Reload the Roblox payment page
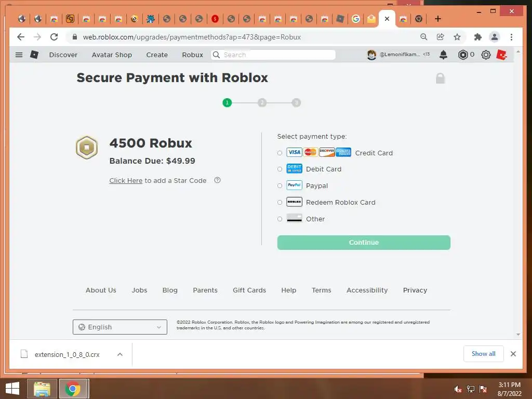The width and height of the screenshot is (532, 399). pyautogui.click(x=54, y=37)
